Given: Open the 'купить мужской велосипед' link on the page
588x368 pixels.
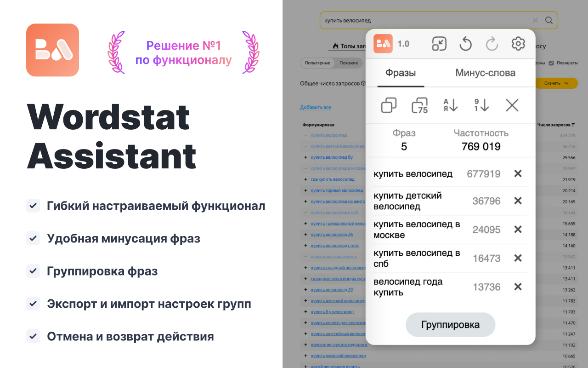Looking at the screenshot, I should [339, 356].
